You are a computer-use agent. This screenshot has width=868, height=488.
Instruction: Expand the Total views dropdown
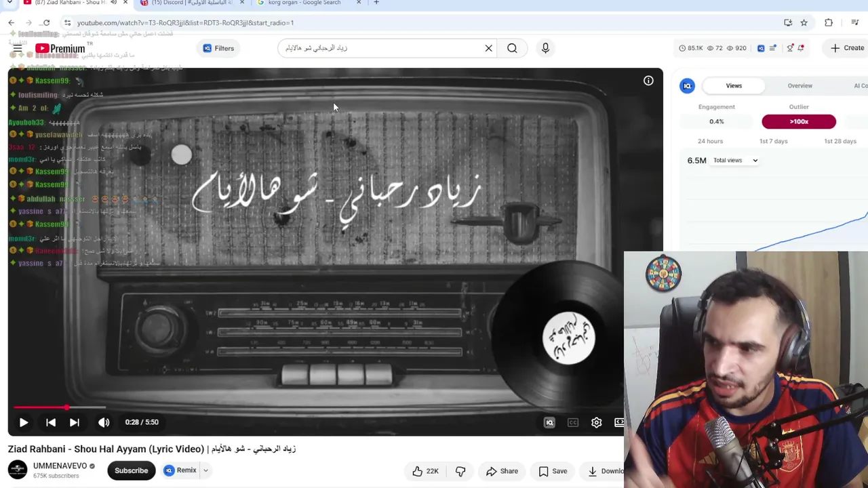(x=736, y=161)
